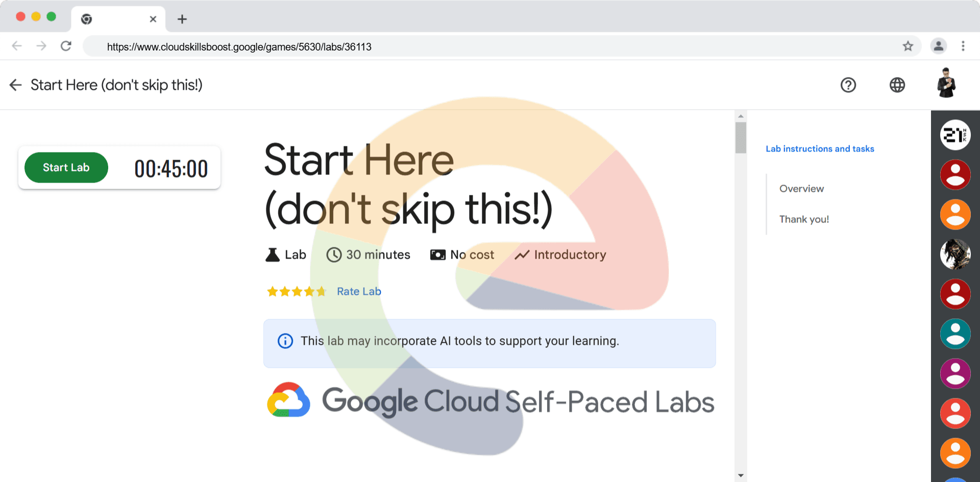Bookmark this page with the star icon
Viewport: 980px width, 482px height.
click(908, 46)
